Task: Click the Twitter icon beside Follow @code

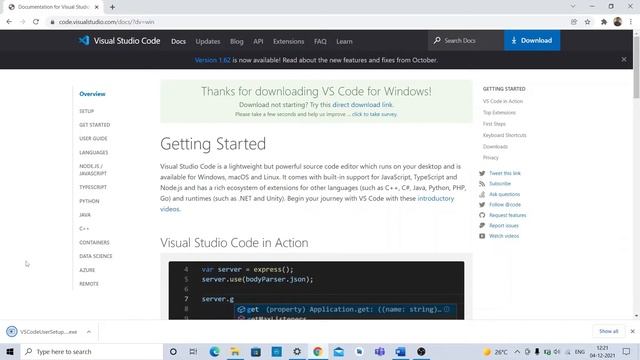Action: pos(482,204)
